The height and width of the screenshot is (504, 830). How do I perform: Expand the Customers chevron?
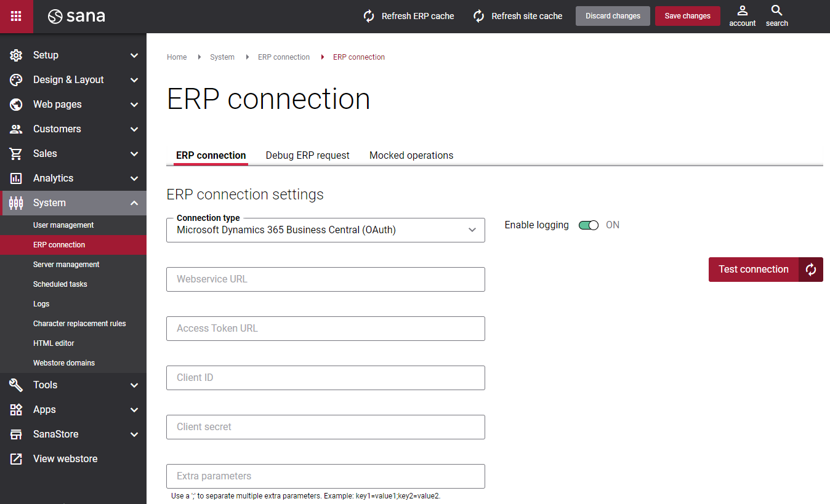click(134, 129)
